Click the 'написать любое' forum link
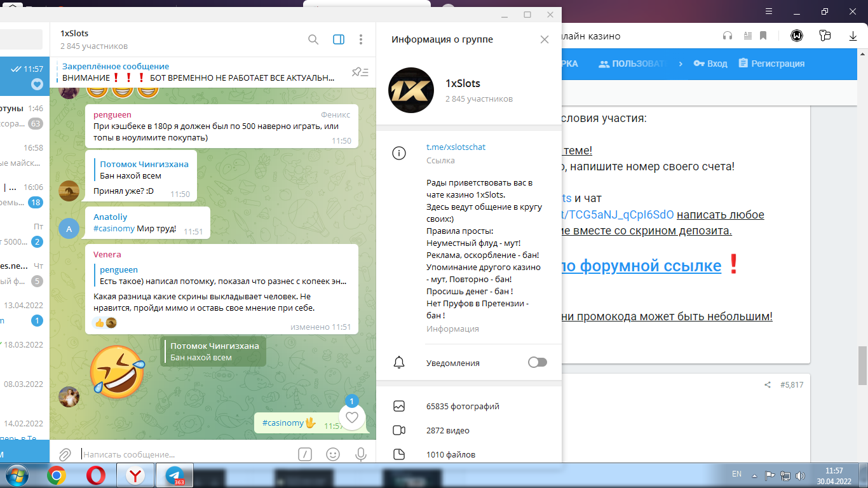 click(x=721, y=215)
